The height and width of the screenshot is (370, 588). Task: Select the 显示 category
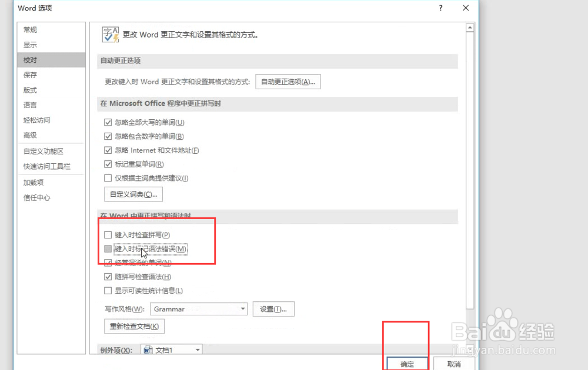pyautogui.click(x=51, y=45)
